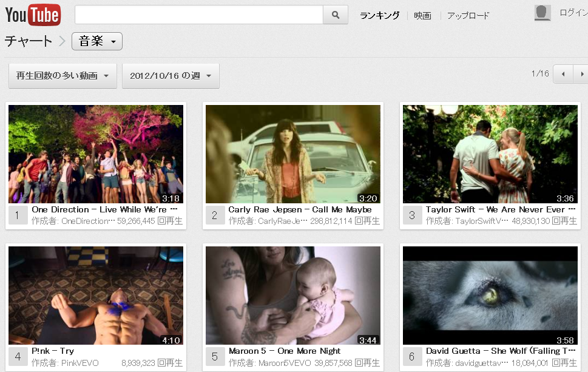This screenshot has width=588, height=372.
Task: Click title Maroon 5 – One More Night
Action: click(285, 351)
